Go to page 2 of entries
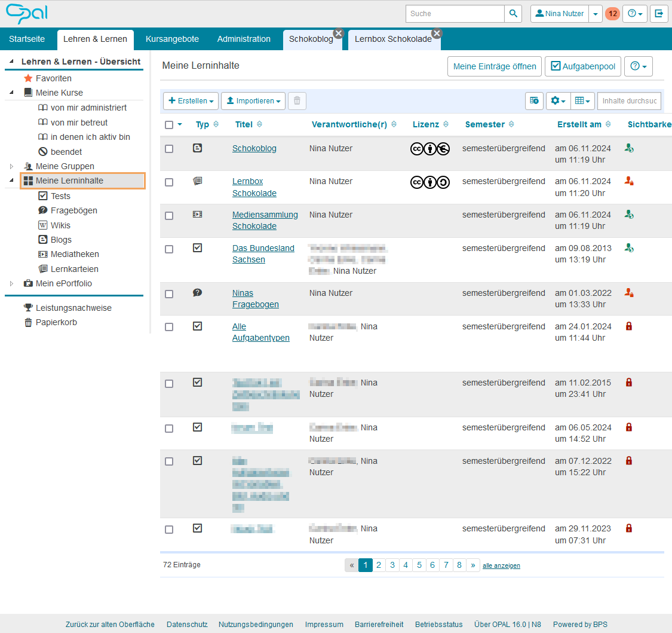Screen dimensions: 672x633 pyautogui.click(x=379, y=565)
